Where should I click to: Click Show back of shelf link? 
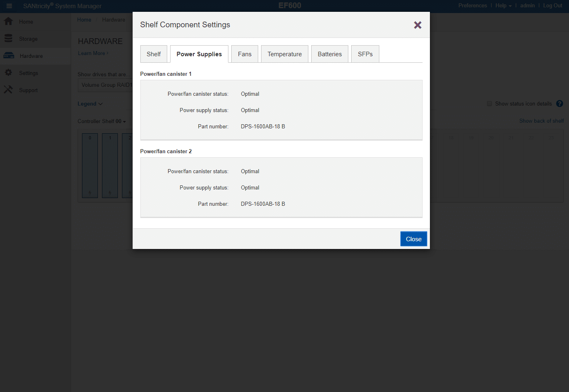click(x=541, y=121)
